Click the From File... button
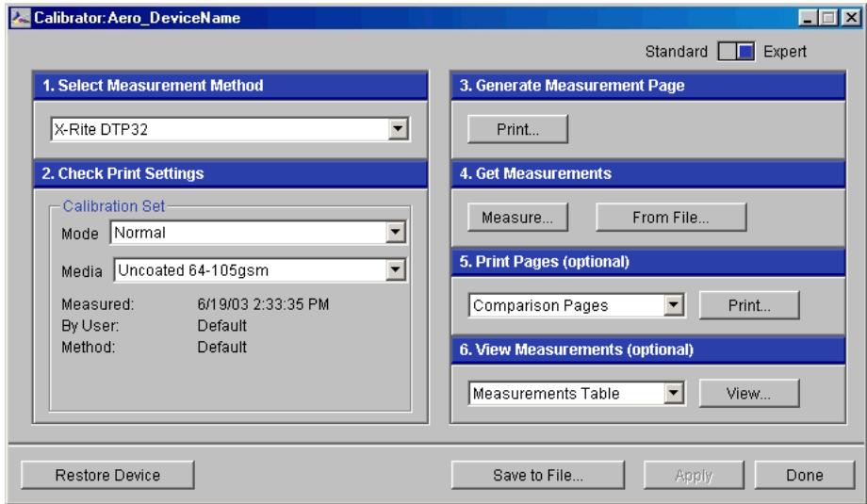The height and width of the screenshot is (504, 867). (x=671, y=218)
